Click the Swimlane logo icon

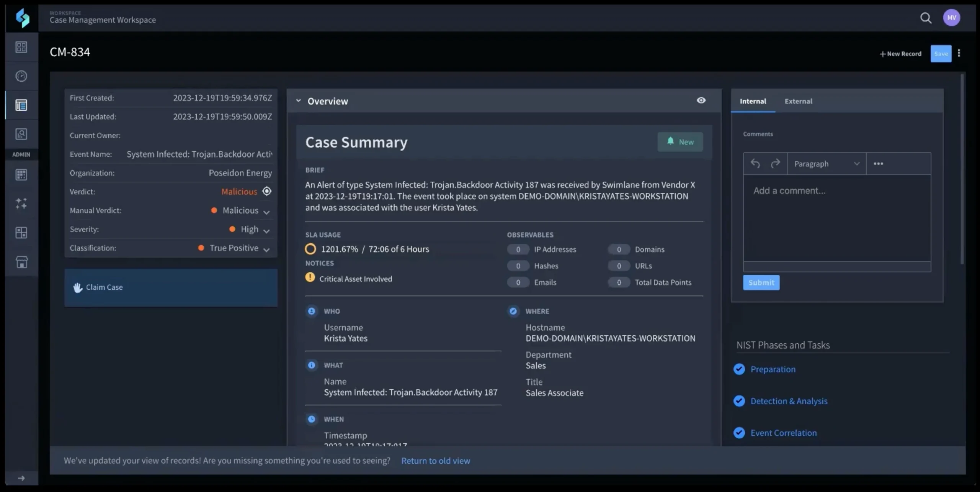[x=22, y=18]
